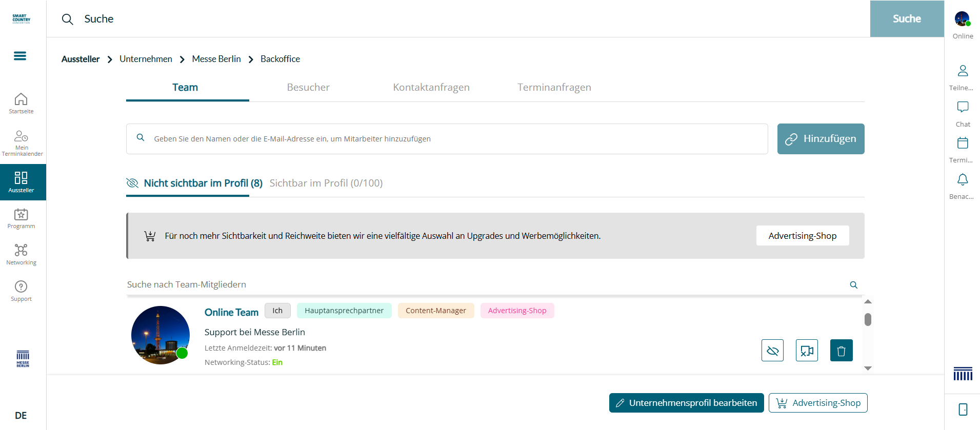
Task: Select Sichtbar im Profil (0/100) tab
Action: click(326, 183)
